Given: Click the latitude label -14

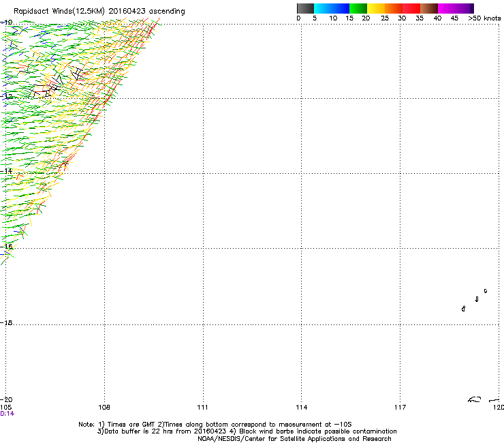Looking at the screenshot, I should point(6,171).
